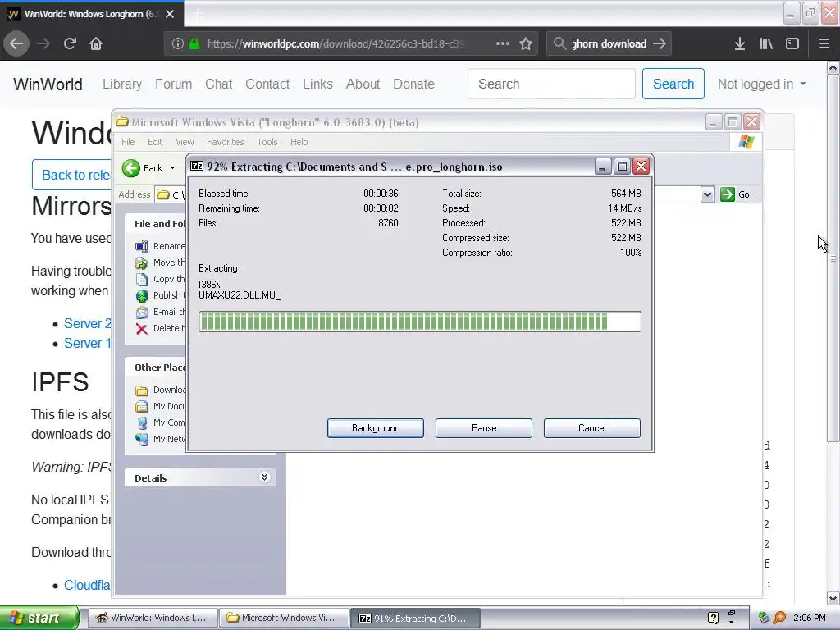
Task: Click the Cloudflare IPFS link
Action: point(87,585)
